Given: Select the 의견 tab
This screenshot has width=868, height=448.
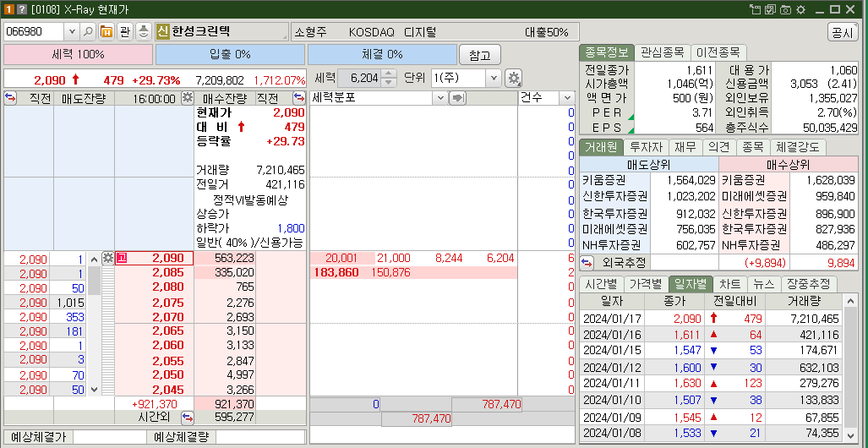Looking at the screenshot, I should tap(719, 147).
